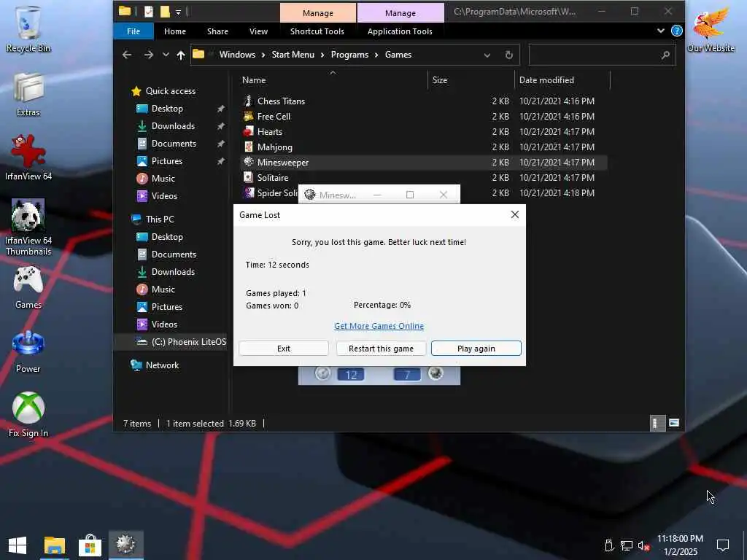Image resolution: width=747 pixels, height=560 pixels.
Task: Switch to the Share ribbon tab
Action: 217,31
